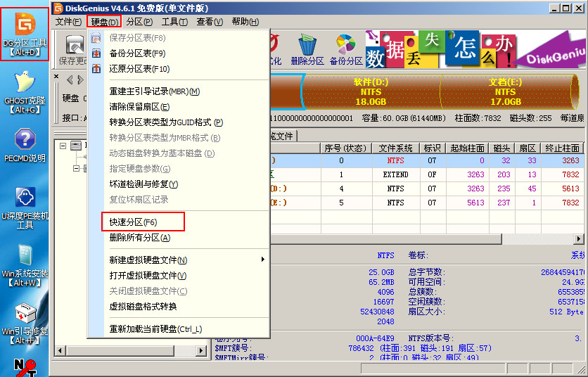Click the partition table horizontal scrollbar track
This screenshot has height=377, width=588.
[538, 238]
